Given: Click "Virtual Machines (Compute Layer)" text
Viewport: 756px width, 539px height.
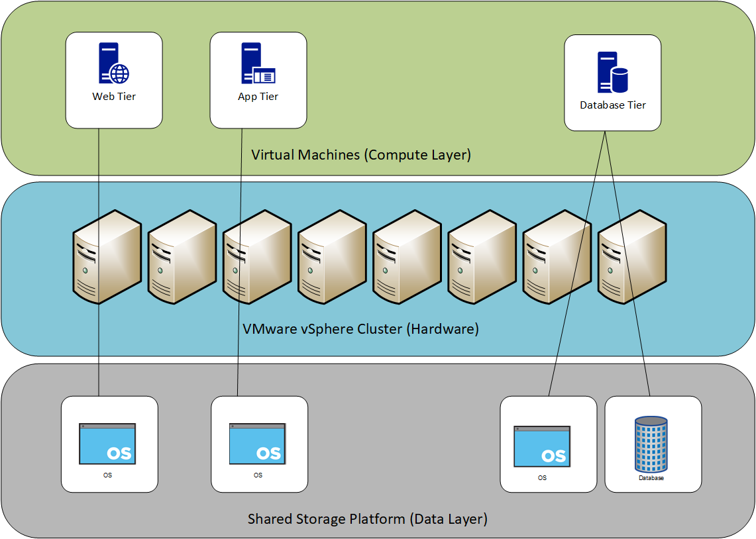Looking at the screenshot, I should point(361,155).
